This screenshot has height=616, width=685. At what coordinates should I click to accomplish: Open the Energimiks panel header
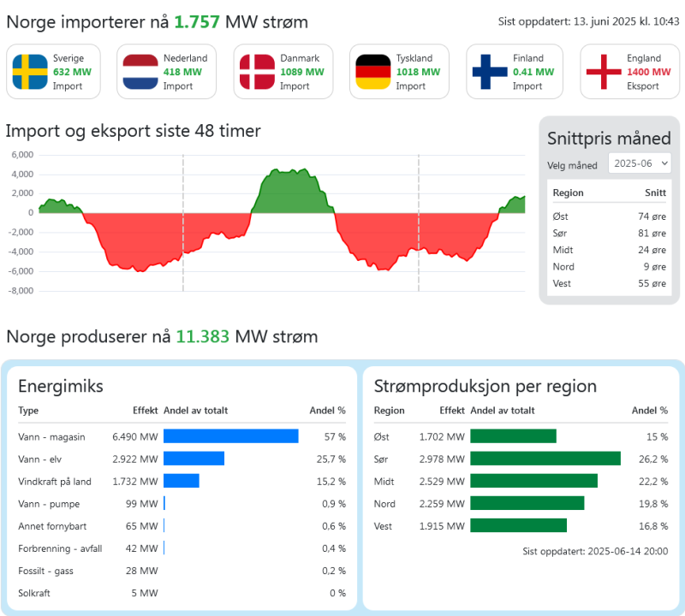63,386
